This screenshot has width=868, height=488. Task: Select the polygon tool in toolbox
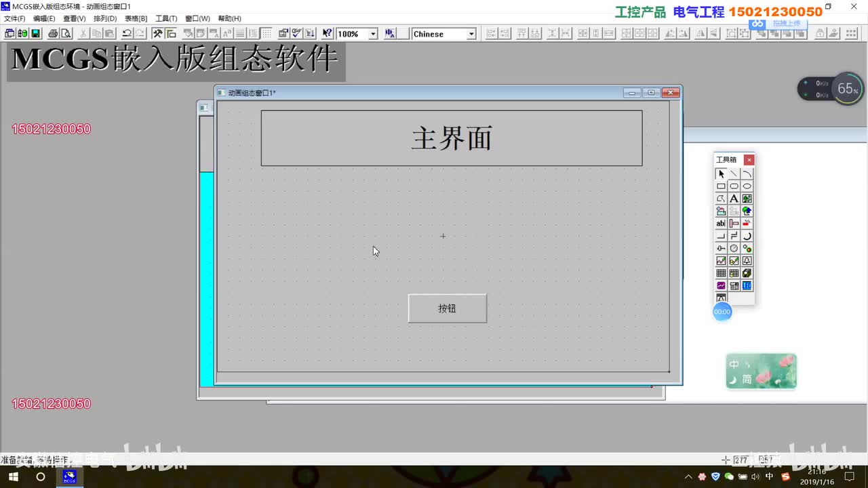click(721, 199)
